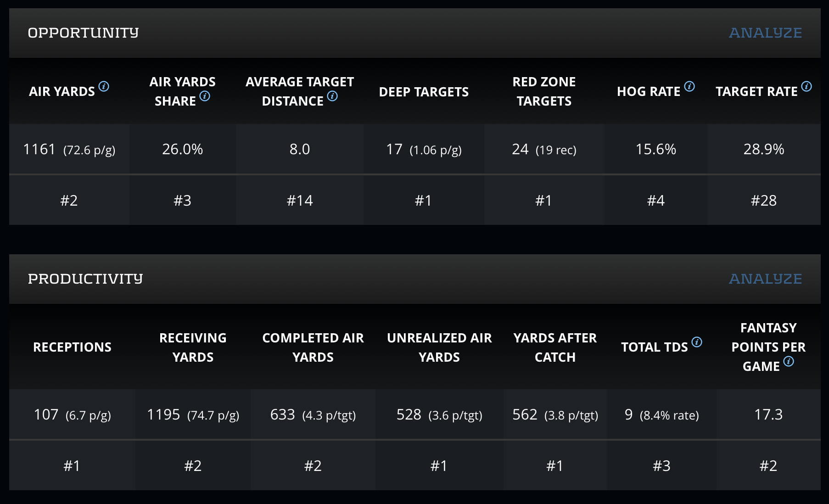Click the Productivity section title

click(x=85, y=279)
